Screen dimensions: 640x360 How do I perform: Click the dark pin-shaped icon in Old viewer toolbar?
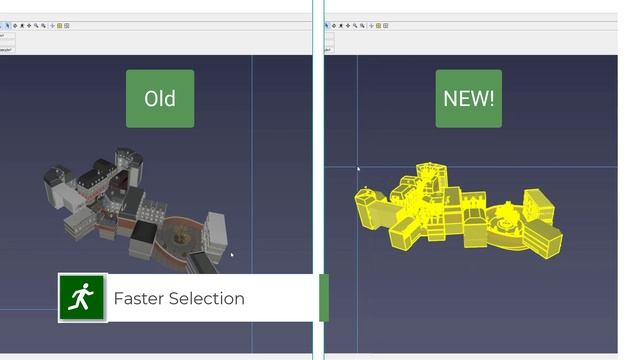coord(22,26)
